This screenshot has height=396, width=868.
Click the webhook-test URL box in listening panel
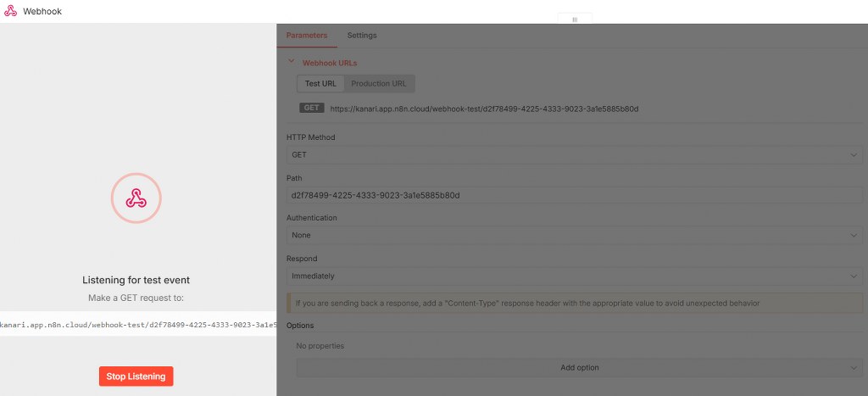coord(138,325)
